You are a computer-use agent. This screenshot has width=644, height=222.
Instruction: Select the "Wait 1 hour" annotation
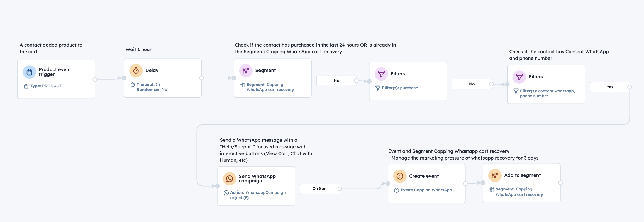(138, 50)
